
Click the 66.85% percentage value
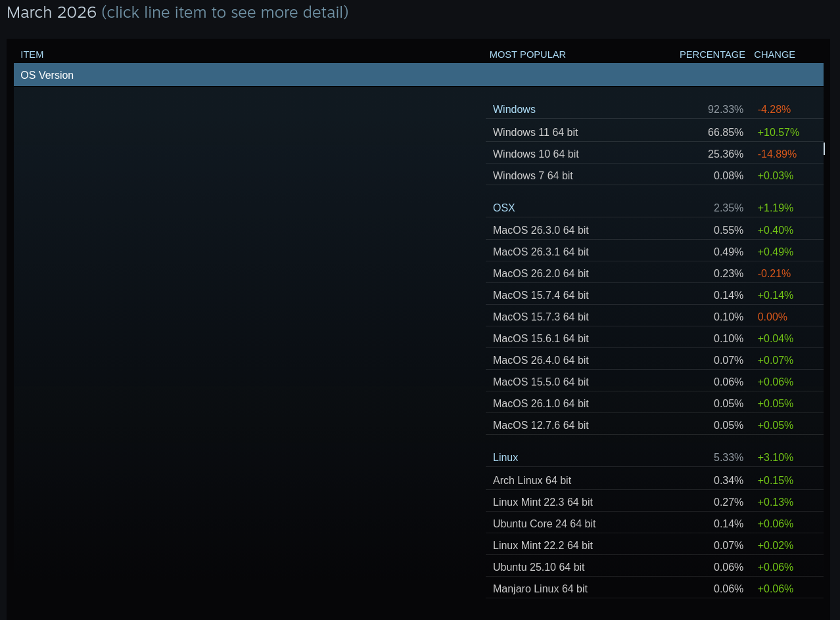pyautogui.click(x=726, y=132)
